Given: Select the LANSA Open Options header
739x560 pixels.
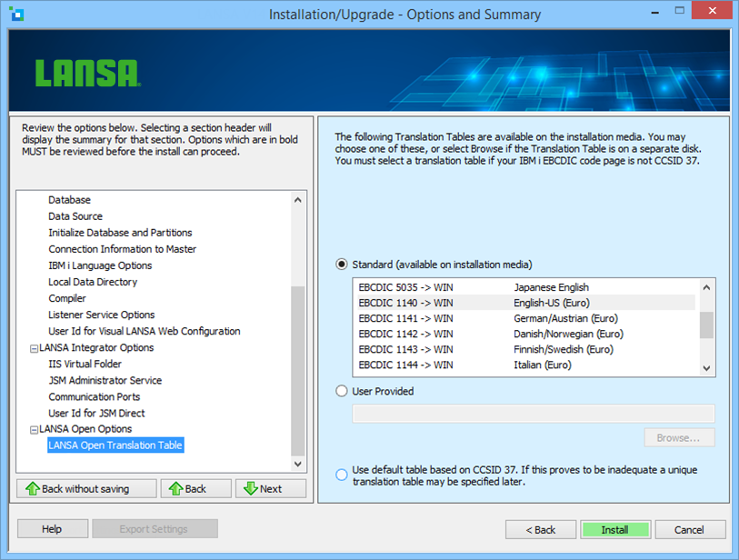Looking at the screenshot, I should pos(85,429).
